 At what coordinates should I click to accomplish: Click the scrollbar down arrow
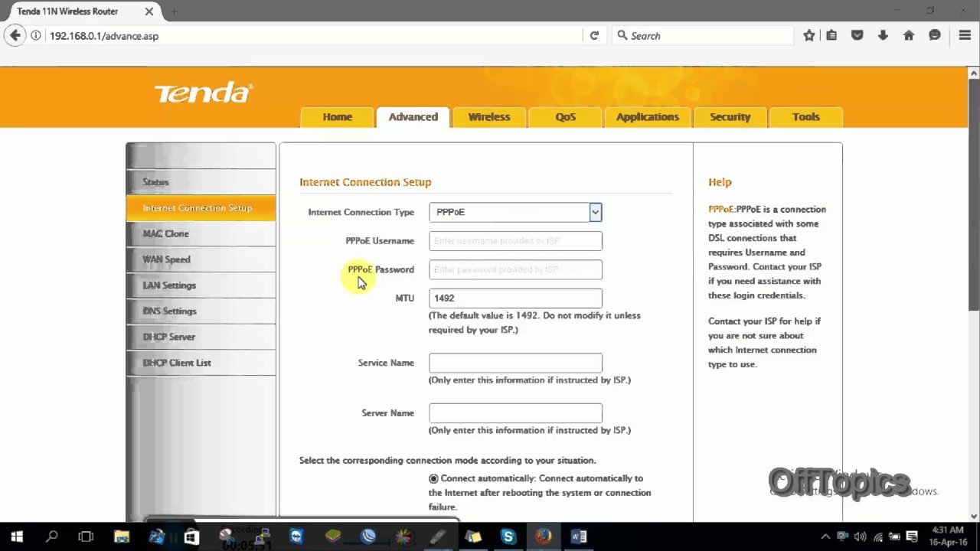pyautogui.click(x=974, y=516)
